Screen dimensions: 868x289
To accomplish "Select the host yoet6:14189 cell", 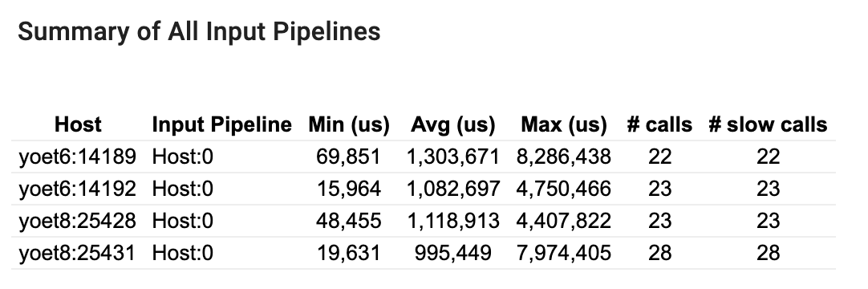I will (x=78, y=157).
